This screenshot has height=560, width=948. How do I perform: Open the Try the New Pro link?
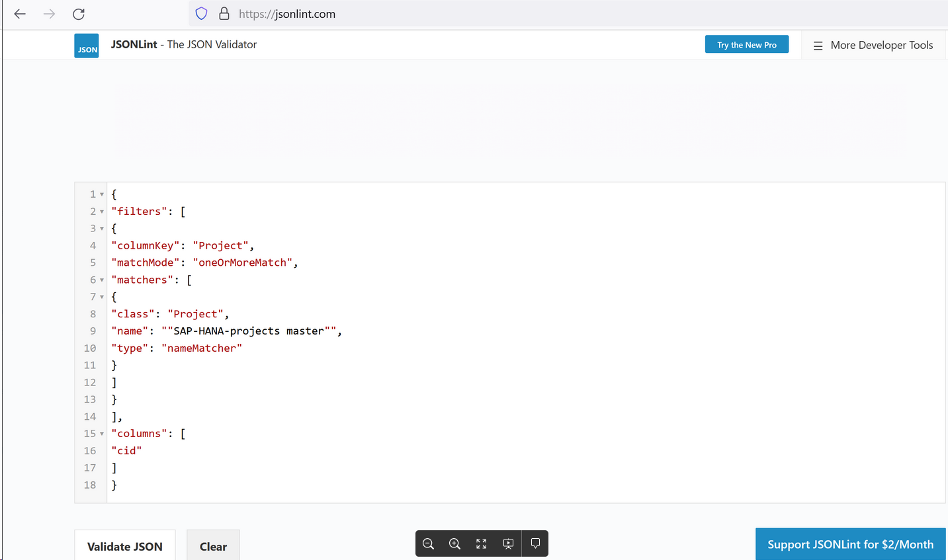pos(746,44)
